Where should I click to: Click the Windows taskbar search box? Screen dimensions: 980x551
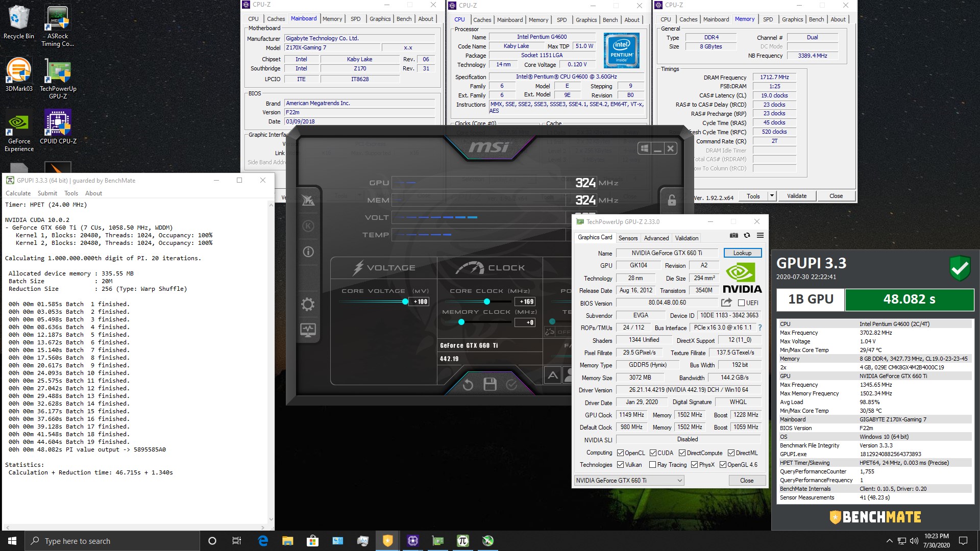click(112, 541)
